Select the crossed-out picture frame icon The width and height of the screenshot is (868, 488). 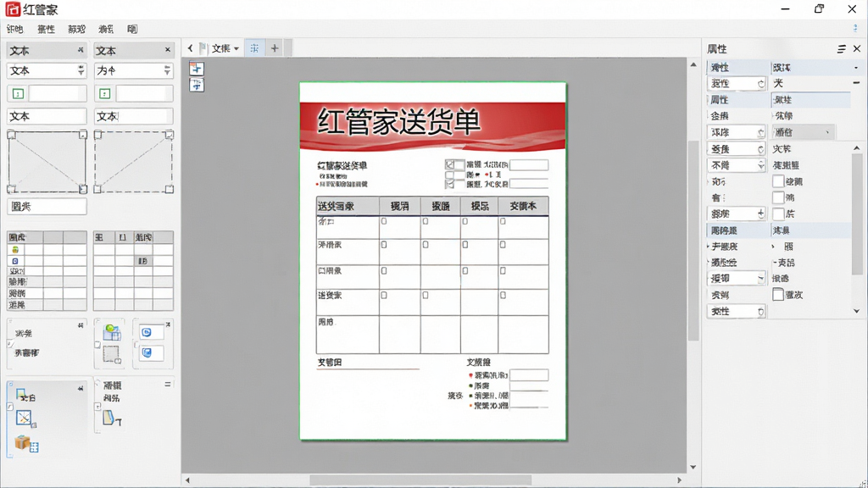[25, 419]
